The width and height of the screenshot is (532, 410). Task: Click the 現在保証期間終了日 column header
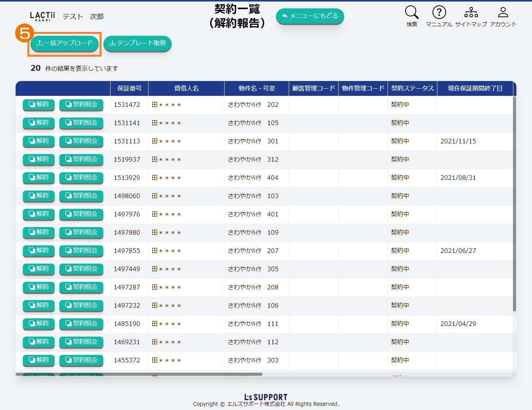click(475, 88)
